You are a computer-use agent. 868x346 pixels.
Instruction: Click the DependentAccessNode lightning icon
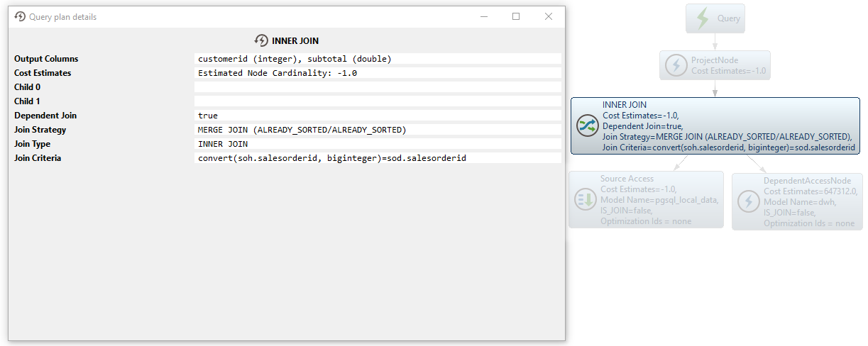[x=748, y=202]
